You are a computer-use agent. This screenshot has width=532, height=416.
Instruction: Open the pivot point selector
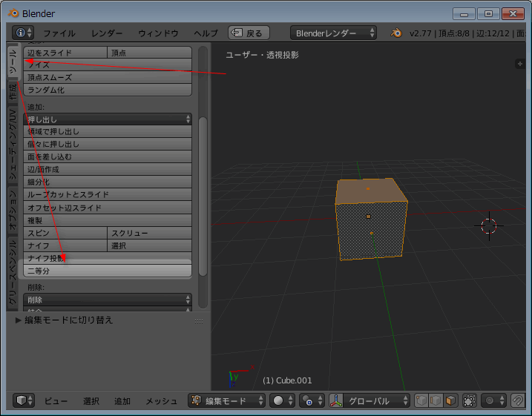coord(312,400)
